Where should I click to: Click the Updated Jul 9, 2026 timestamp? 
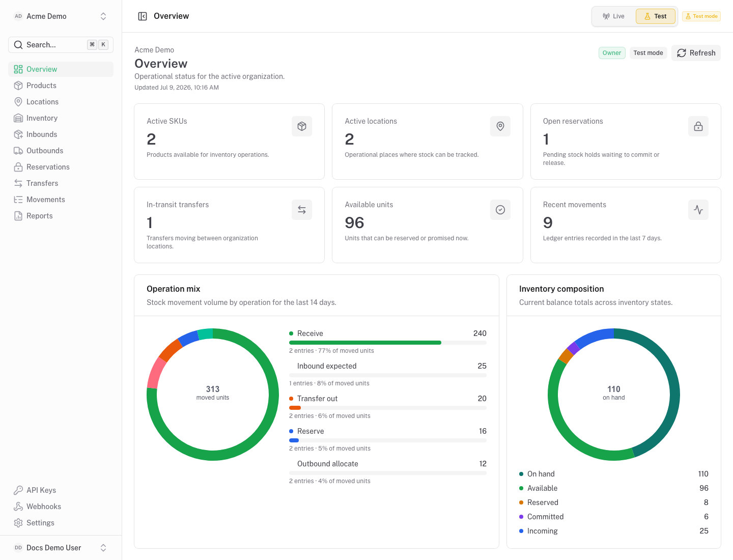(177, 88)
